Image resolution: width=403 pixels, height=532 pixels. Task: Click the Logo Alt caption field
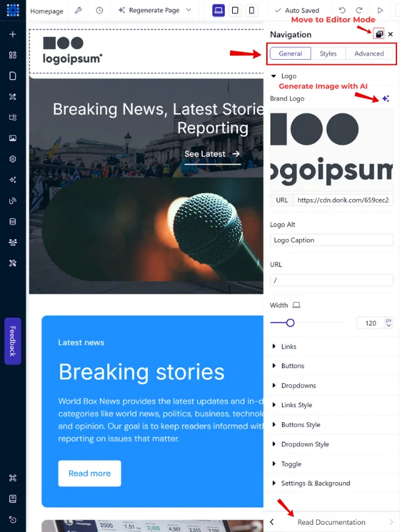coord(331,240)
